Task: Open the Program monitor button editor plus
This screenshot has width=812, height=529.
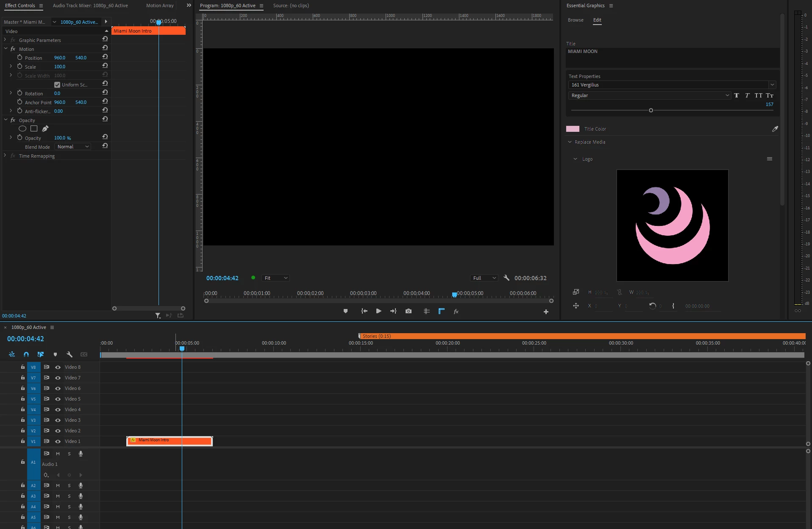Action: coord(546,312)
